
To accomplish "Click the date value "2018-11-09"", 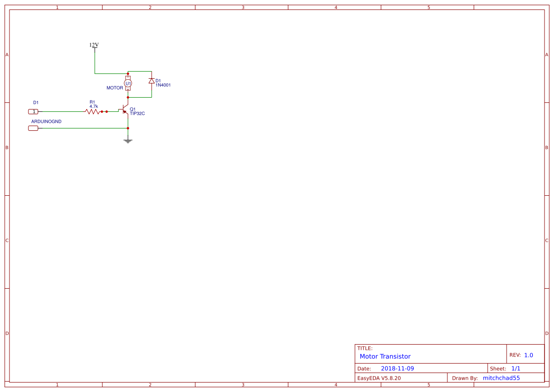I will [x=398, y=369].
